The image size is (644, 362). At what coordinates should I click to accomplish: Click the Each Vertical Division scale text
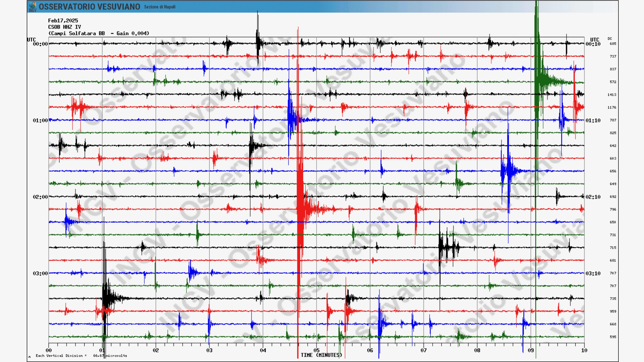(x=81, y=356)
